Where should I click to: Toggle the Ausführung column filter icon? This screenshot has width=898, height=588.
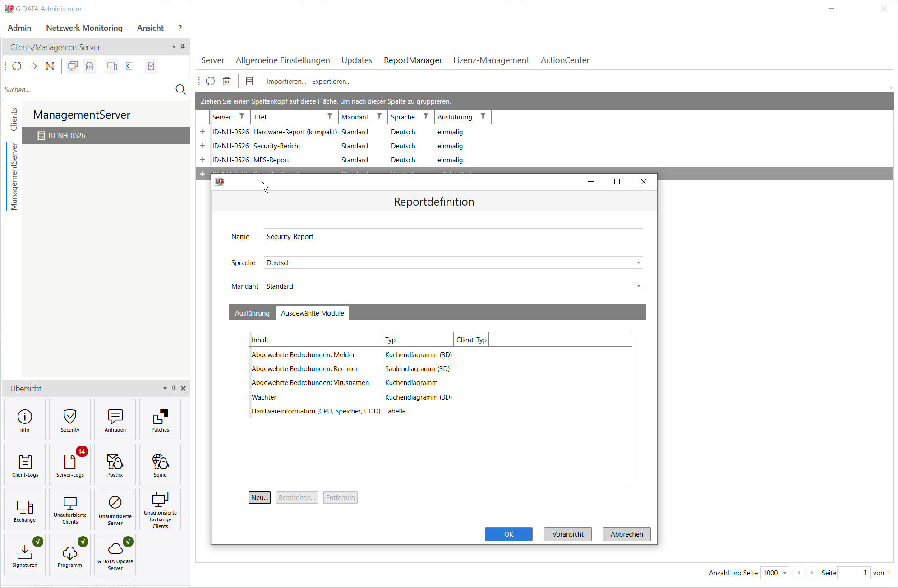[x=483, y=116]
